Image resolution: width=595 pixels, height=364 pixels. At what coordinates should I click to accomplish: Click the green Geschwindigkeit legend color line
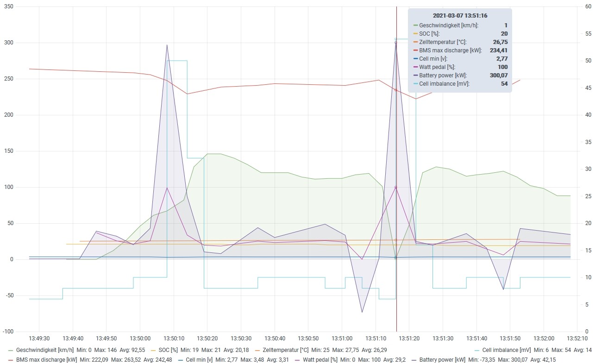[11, 351]
